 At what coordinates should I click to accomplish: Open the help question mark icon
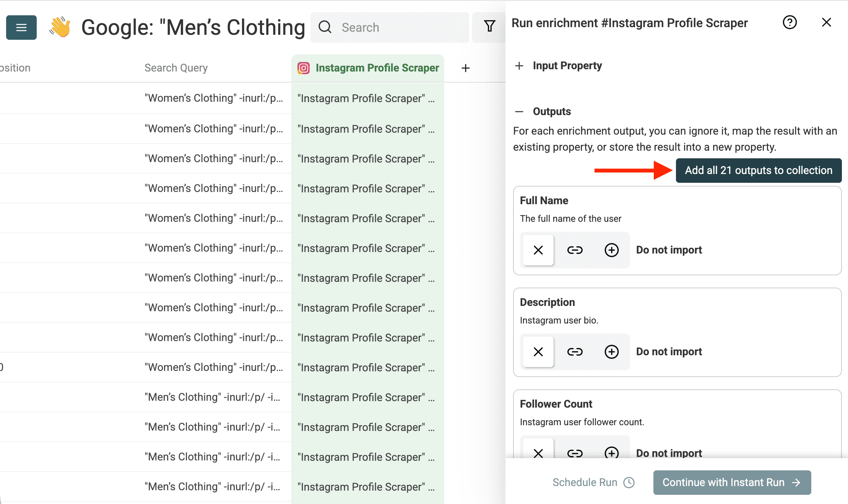[790, 23]
